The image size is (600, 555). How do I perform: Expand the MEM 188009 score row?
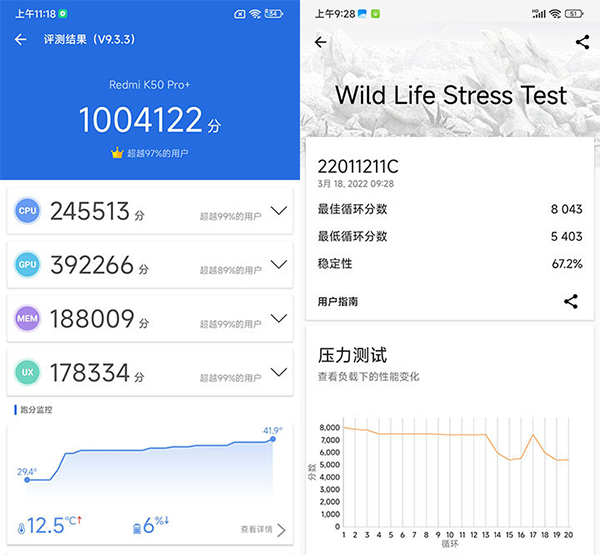279,320
